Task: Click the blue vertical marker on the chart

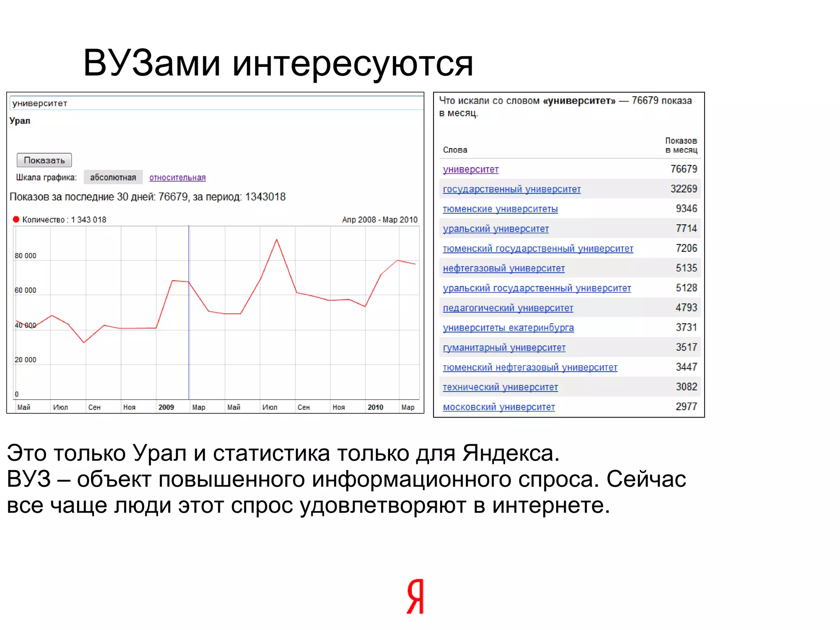Action: (x=189, y=312)
